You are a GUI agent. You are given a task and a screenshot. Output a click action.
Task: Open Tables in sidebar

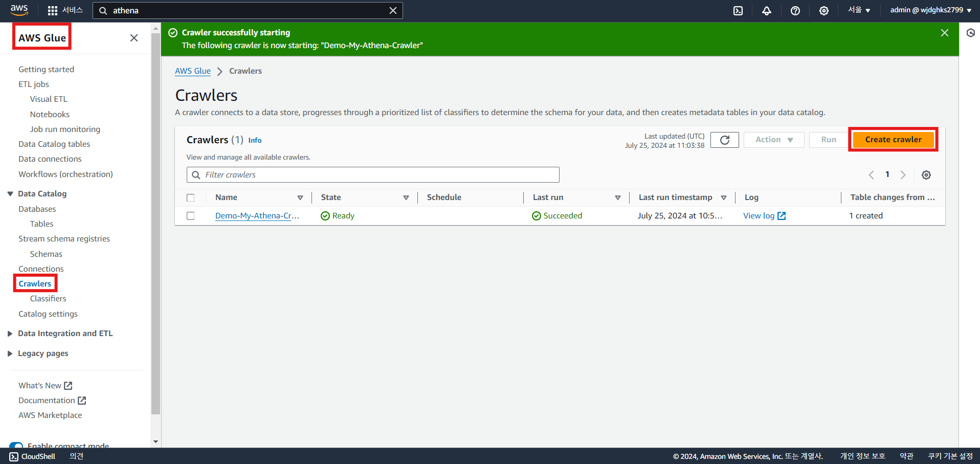point(41,224)
